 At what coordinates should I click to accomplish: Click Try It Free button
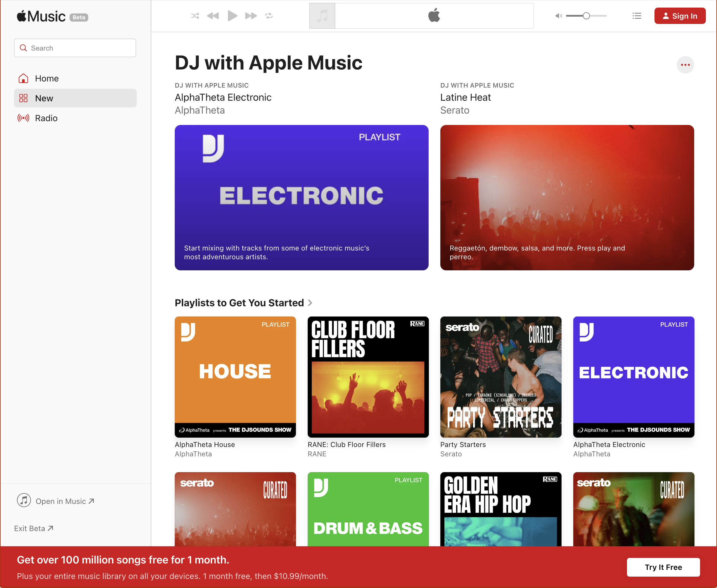coord(663,567)
